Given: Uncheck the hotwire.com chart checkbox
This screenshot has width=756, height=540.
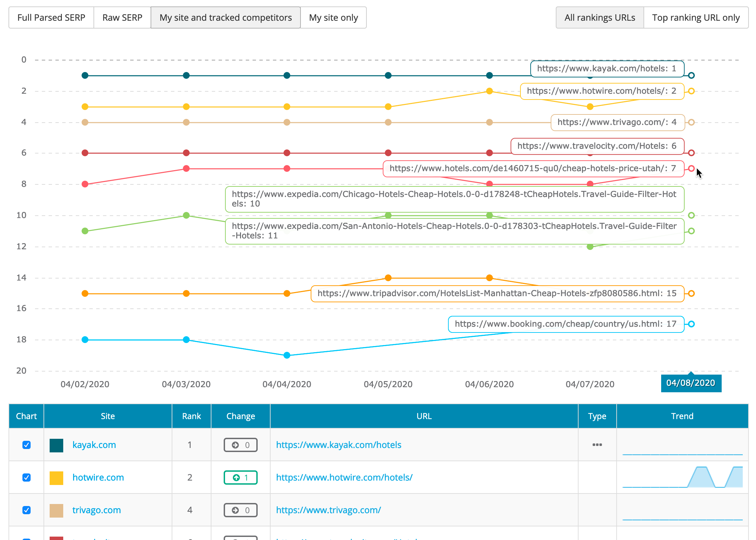Looking at the screenshot, I should (x=27, y=478).
